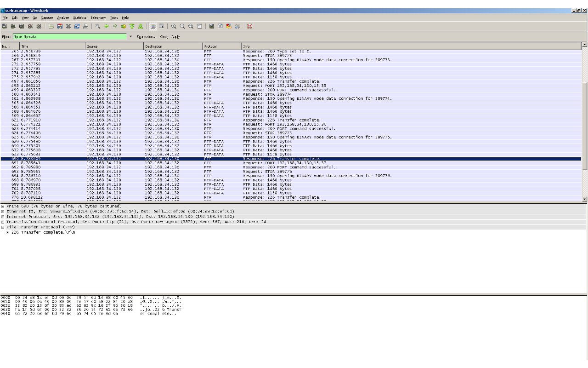Click the packet list vertical scrollbar thumb
Image resolution: width=588 pixels, height=368 pixels.
584,127
